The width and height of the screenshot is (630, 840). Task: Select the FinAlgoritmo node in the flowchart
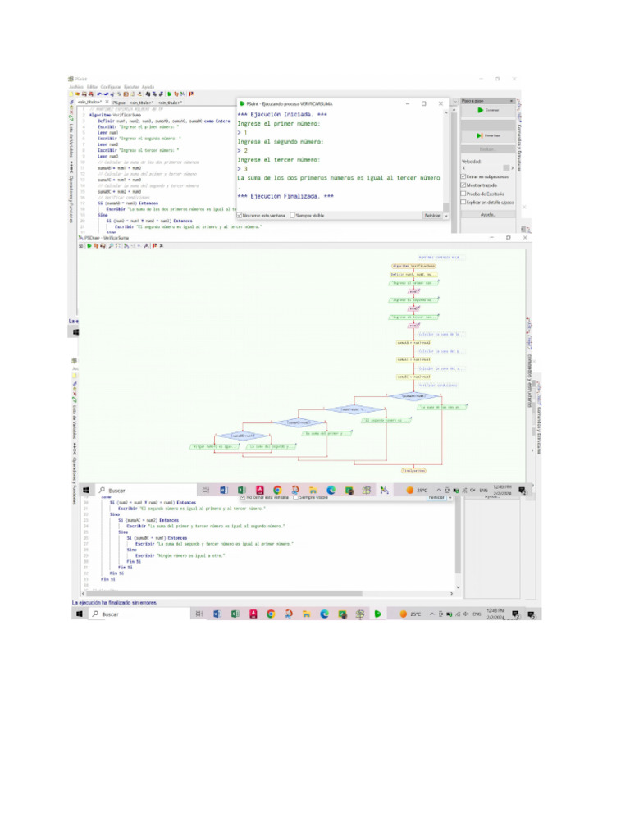pos(413,471)
